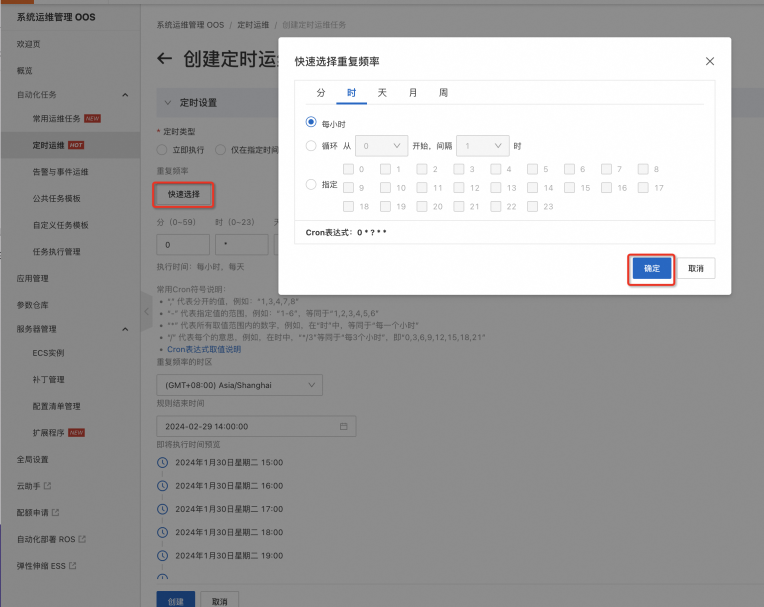This screenshot has width=764, height=607.
Task: Open 告警与事件运维 in sidebar
Action: pos(60,172)
